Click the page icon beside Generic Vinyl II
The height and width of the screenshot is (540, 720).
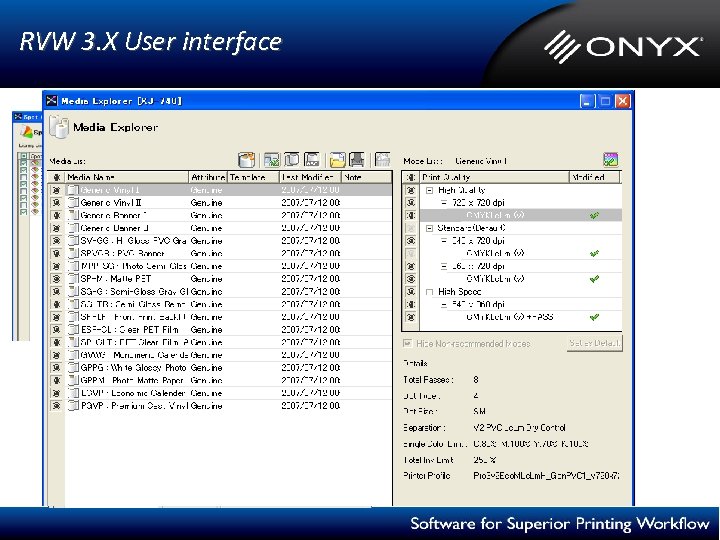coord(73,202)
